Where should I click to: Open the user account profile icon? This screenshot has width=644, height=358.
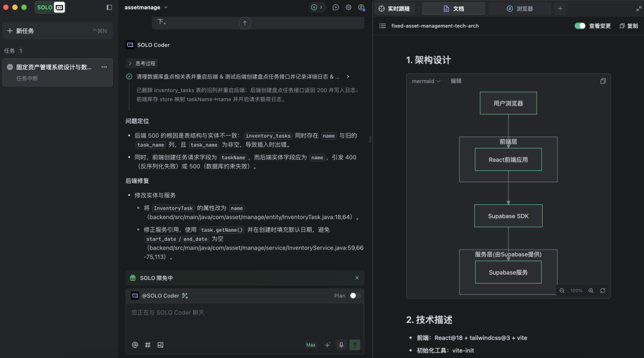361,7
